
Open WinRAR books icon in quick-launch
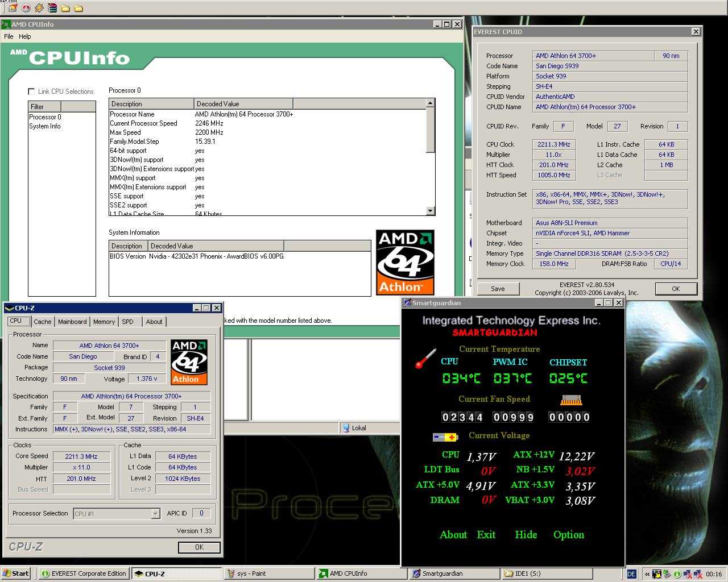[52, 8]
